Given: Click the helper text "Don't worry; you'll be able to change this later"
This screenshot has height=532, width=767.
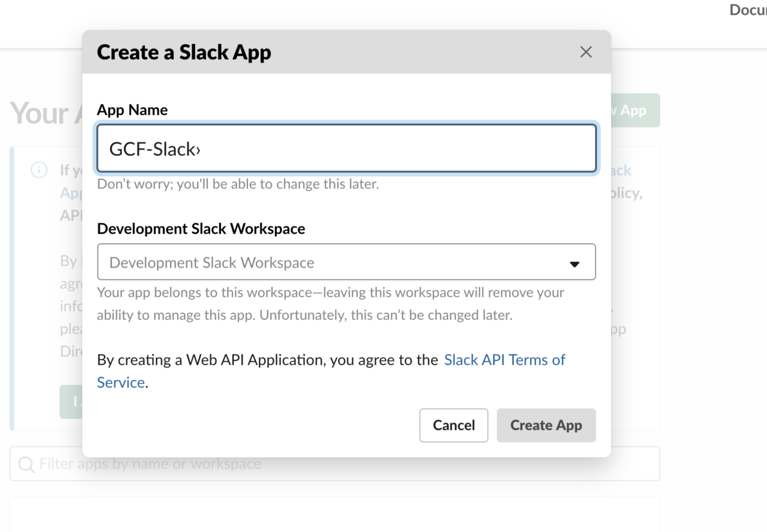Looking at the screenshot, I should pos(238,185).
